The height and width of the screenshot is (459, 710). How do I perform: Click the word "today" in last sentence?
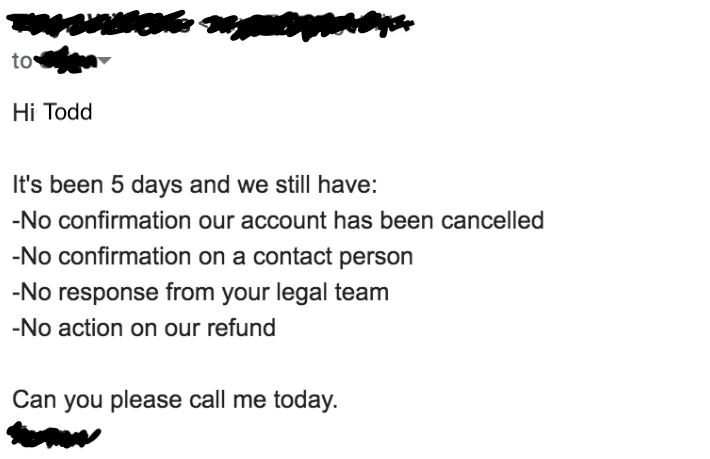click(307, 401)
